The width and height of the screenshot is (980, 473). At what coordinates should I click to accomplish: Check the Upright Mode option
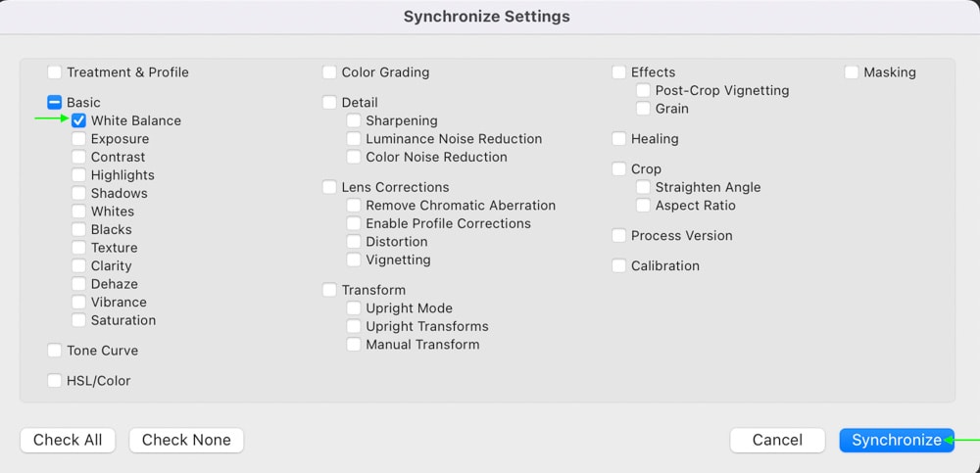coord(354,308)
